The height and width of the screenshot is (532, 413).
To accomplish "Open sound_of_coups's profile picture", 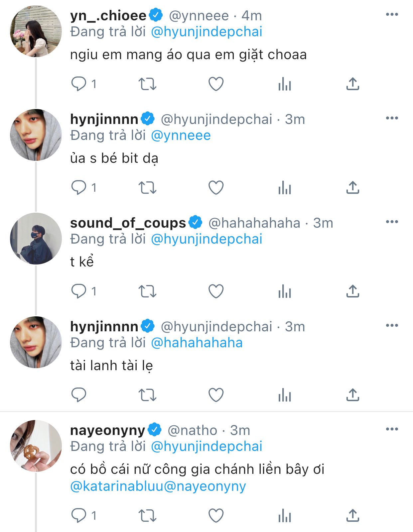I will click(36, 239).
